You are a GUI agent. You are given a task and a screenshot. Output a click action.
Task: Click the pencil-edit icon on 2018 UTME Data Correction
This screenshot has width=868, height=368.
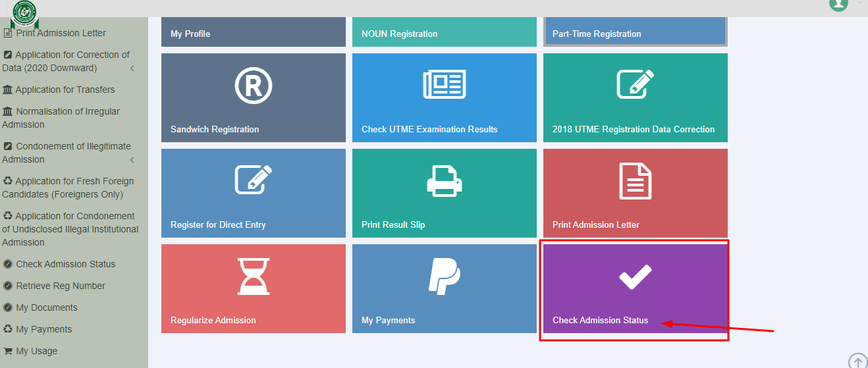pos(636,84)
